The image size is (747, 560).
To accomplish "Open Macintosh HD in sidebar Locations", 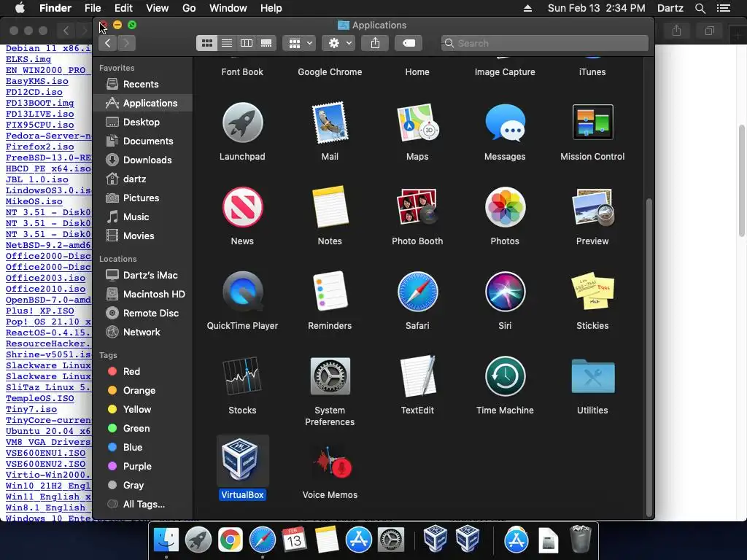I will (143, 295).
